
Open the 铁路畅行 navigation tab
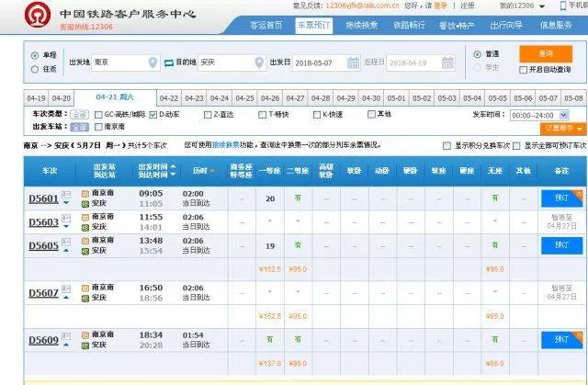point(409,26)
